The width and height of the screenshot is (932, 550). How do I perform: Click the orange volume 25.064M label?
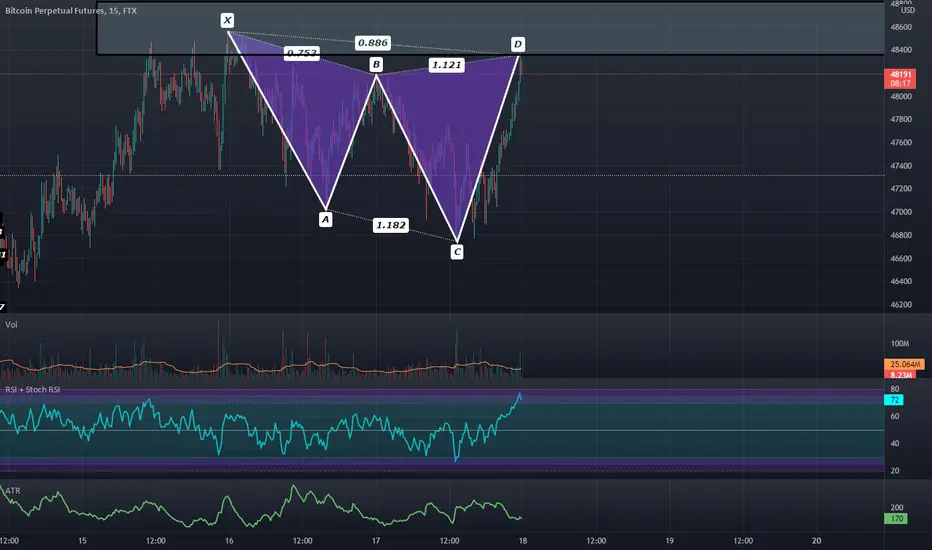click(905, 364)
